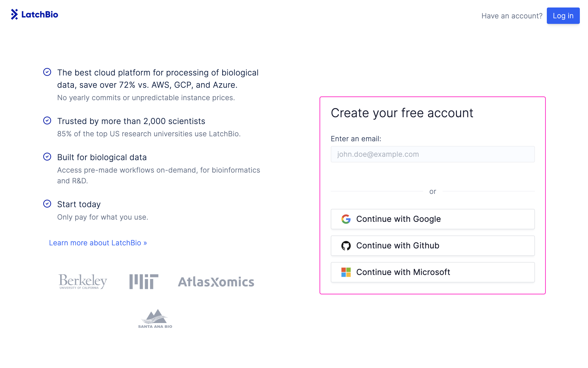
Task: Continue with Google sign-up
Action: tap(433, 219)
